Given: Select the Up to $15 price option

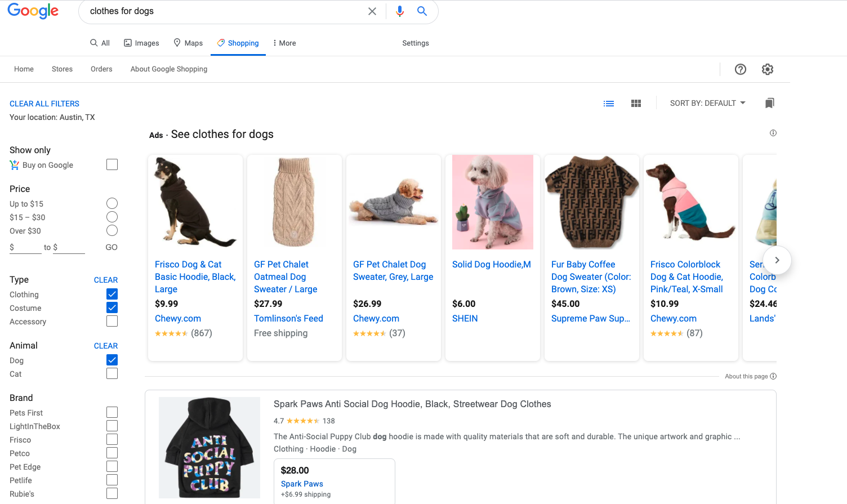Looking at the screenshot, I should [x=112, y=203].
